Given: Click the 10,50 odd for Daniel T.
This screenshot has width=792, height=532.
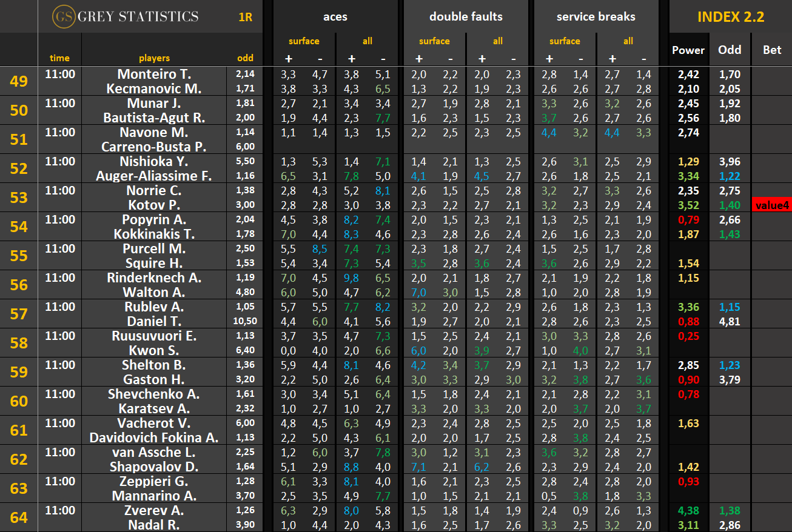Looking at the screenshot, I should pos(245,321).
